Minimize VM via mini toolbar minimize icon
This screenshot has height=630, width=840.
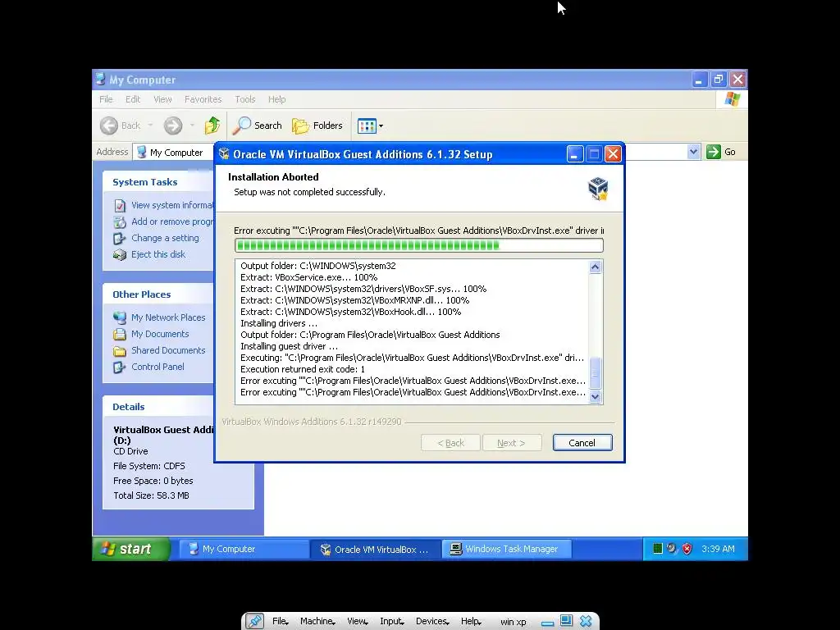pyautogui.click(x=547, y=623)
